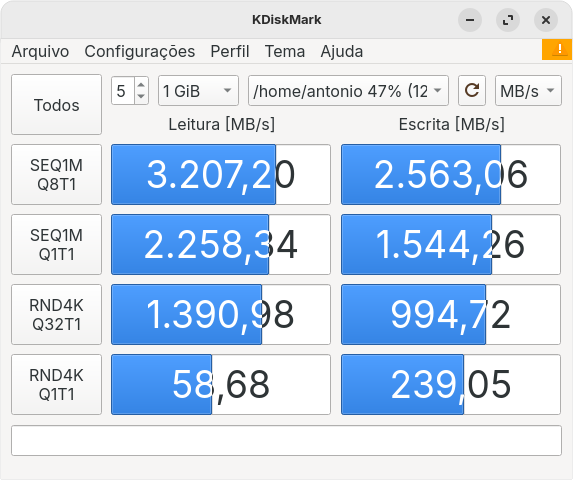Click the orange warning icon

pos(557,49)
